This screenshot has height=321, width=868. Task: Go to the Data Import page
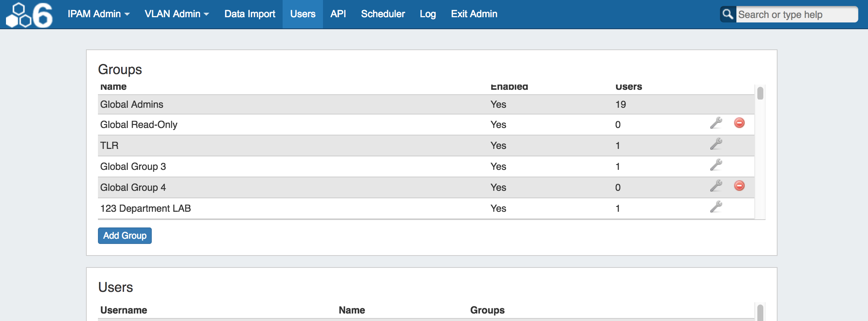tap(250, 14)
